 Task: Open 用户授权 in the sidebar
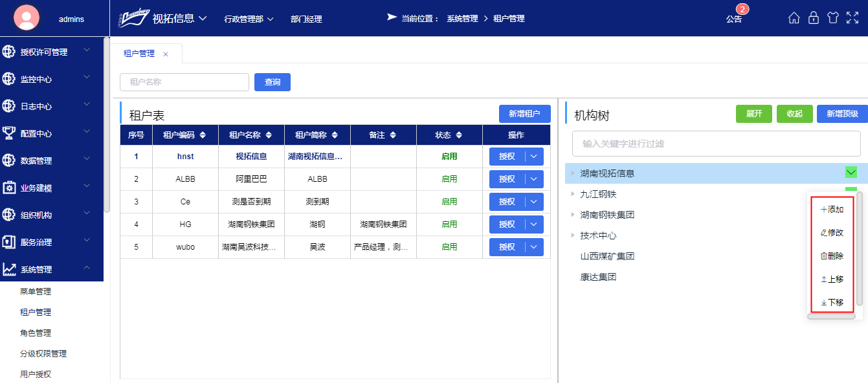click(x=36, y=375)
